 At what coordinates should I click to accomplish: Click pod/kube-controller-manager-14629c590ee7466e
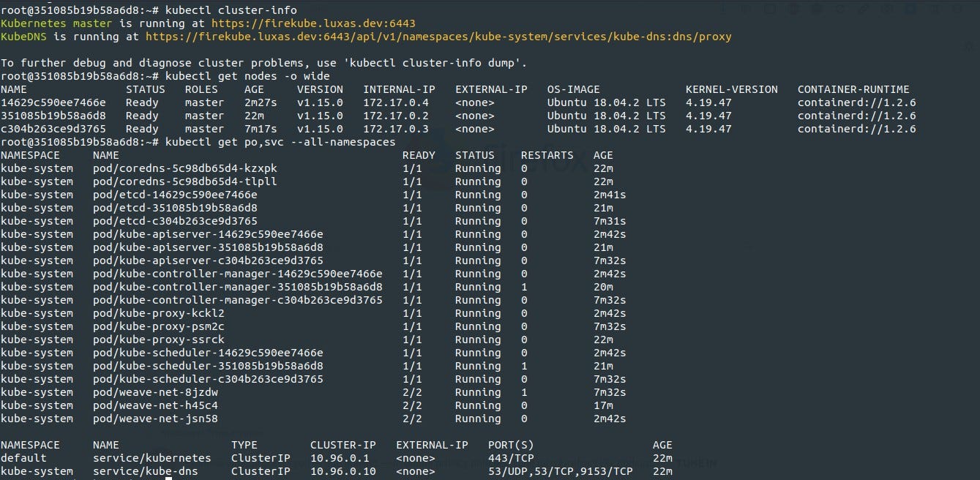pyautogui.click(x=238, y=274)
